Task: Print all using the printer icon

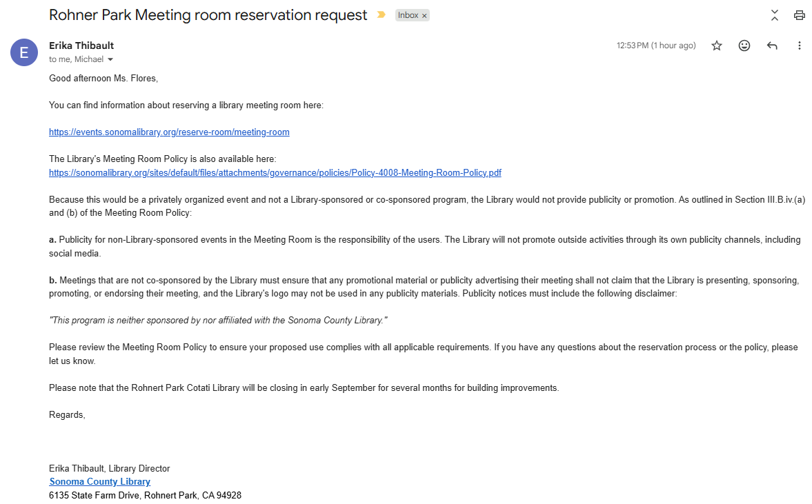Action: 800,15
